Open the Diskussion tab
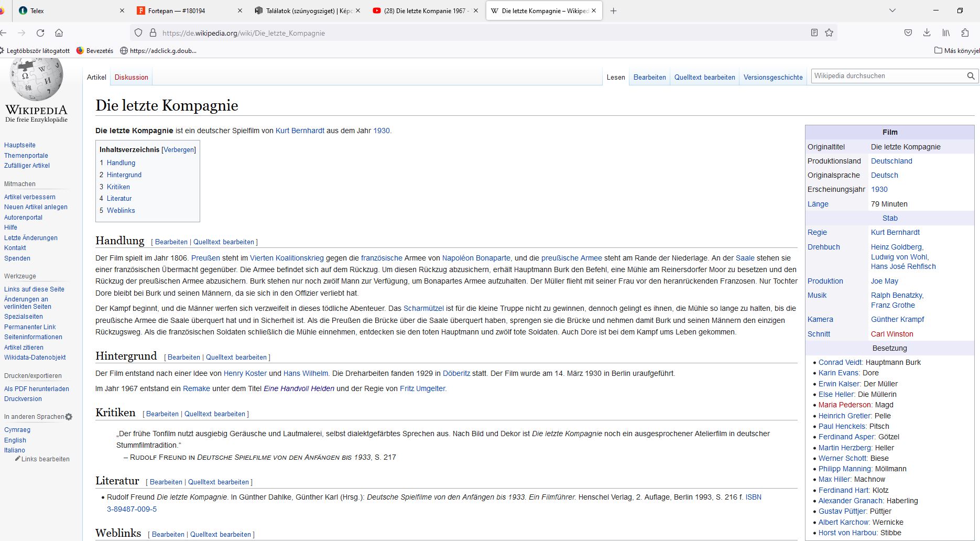The image size is (980, 541). [x=131, y=78]
